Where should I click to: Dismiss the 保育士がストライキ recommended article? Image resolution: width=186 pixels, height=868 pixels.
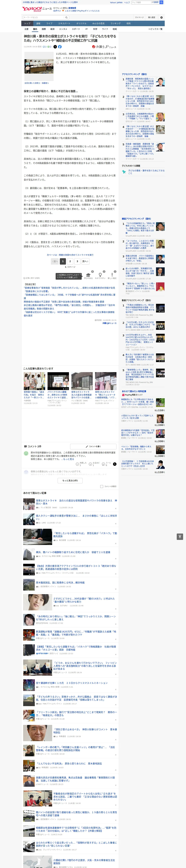point(116,509)
